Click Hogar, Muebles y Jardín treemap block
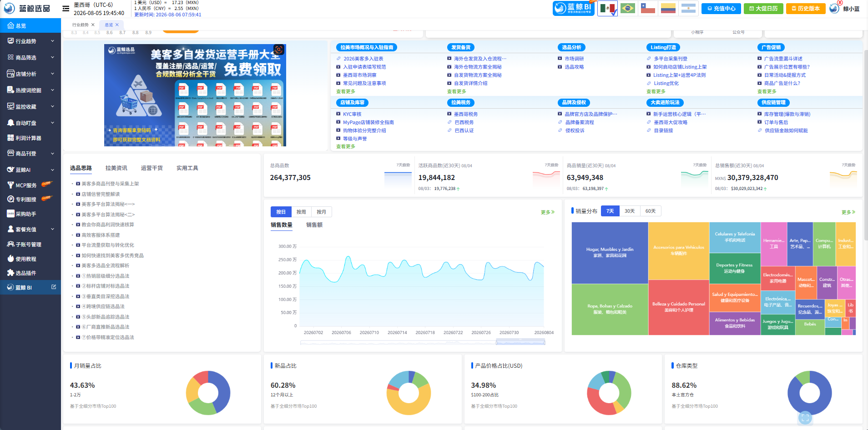 [610, 253]
